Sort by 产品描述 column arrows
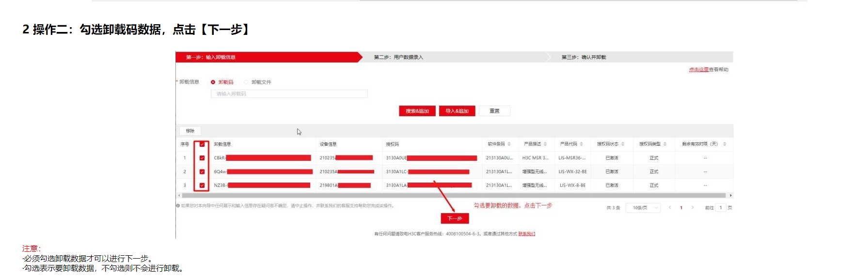 545,144
